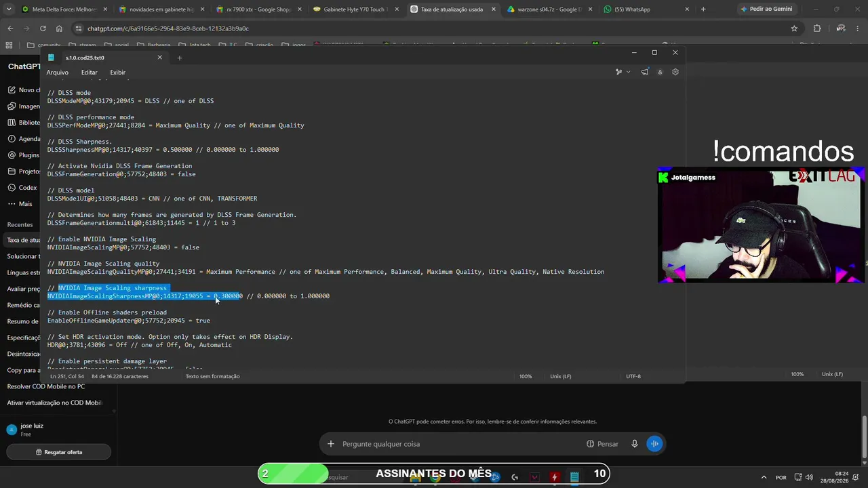This screenshot has height=488, width=868.
Task: Open volume control in system tray
Action: coord(809,477)
